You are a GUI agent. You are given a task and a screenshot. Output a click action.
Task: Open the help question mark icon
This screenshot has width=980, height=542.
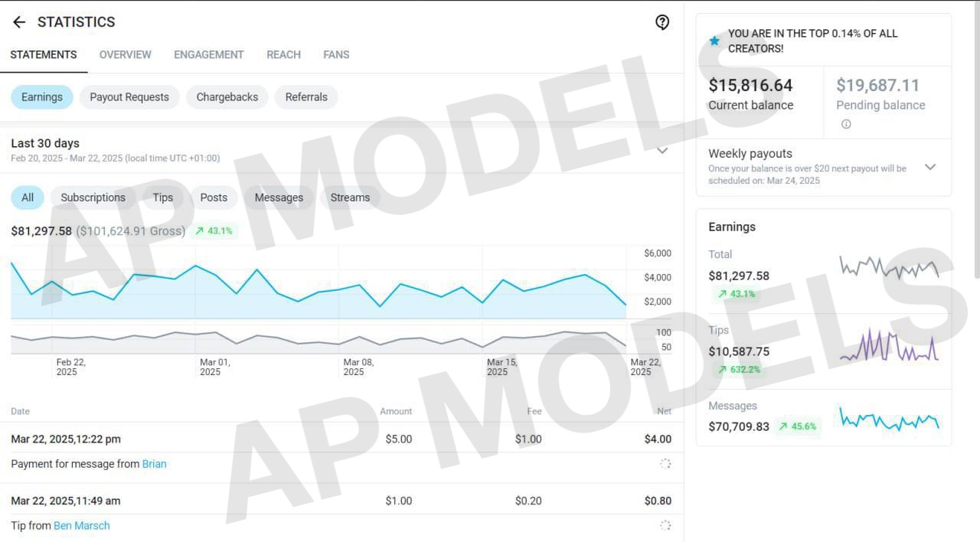tap(662, 22)
